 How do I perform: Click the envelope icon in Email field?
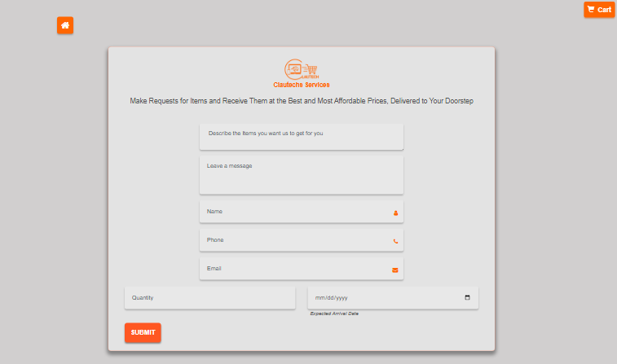coord(395,270)
